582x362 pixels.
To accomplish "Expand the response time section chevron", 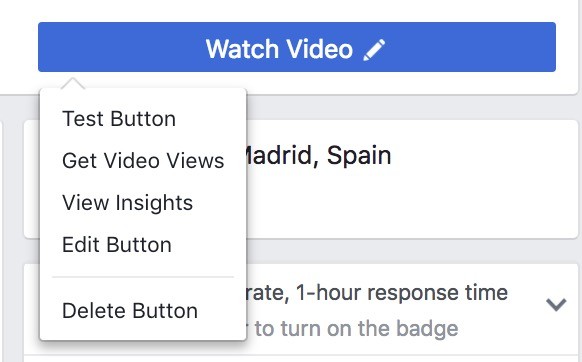I will click(x=556, y=304).
